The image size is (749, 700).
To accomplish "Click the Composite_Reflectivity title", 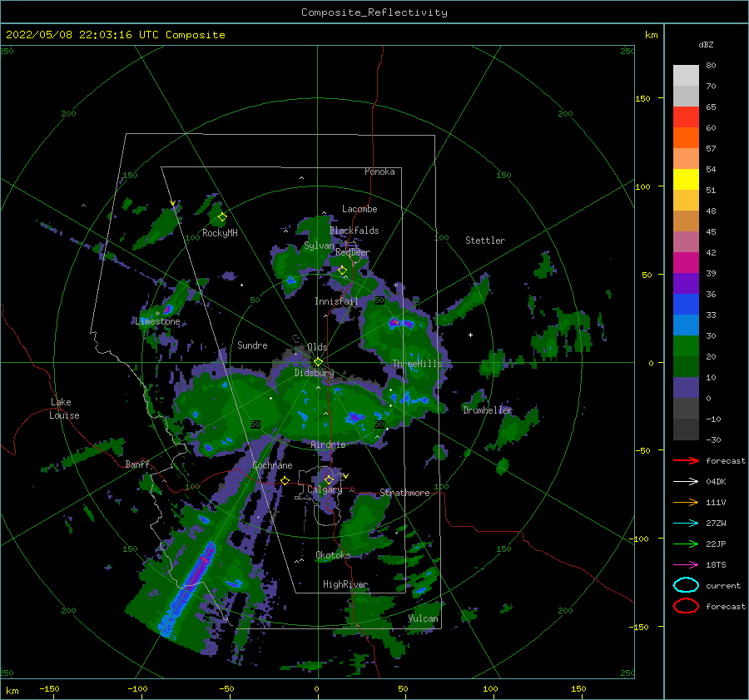I will tap(374, 12).
